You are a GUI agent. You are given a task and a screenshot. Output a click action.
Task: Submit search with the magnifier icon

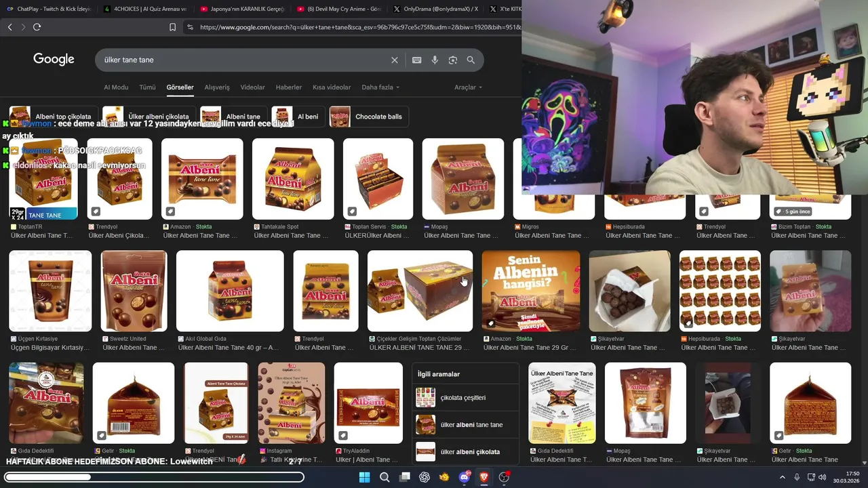(471, 60)
